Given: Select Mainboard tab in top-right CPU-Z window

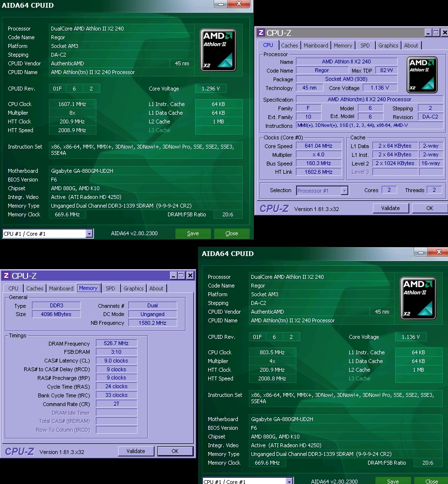Looking at the screenshot, I should [x=316, y=45].
